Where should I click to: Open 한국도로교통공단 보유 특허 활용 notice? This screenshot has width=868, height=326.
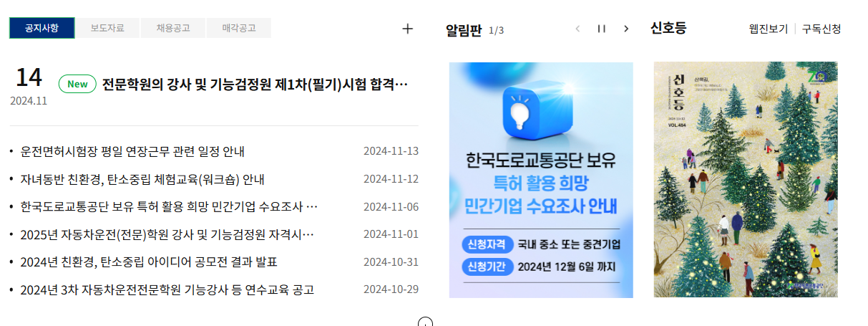pyautogui.click(x=170, y=207)
